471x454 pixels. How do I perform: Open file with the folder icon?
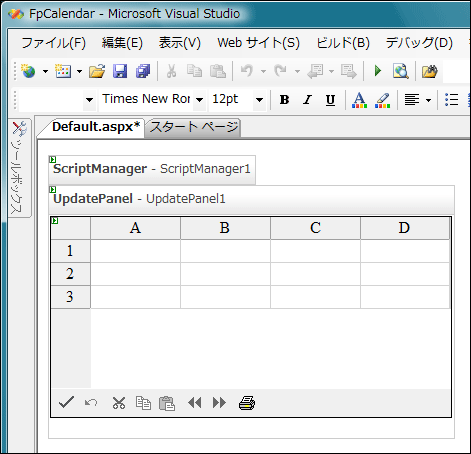pyautogui.click(x=97, y=71)
